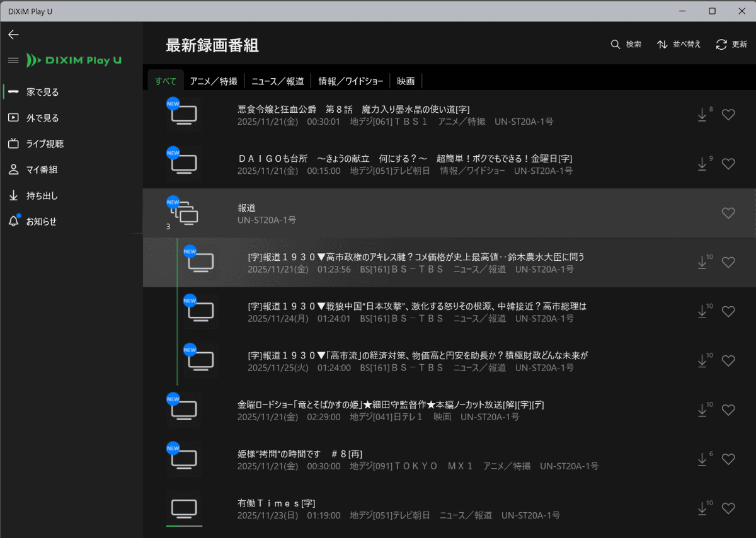Refresh the list with 更新
The width and height of the screenshot is (756, 538).
coord(731,45)
